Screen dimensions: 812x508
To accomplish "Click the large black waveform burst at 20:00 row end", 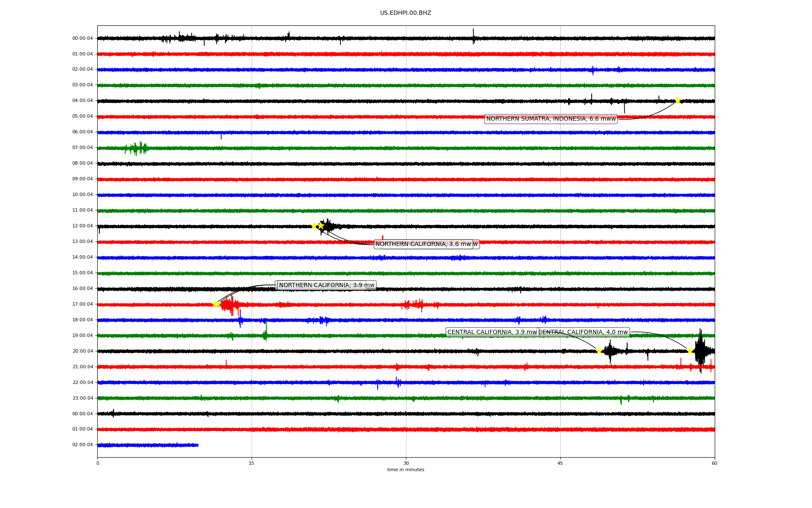I will pos(701,351).
